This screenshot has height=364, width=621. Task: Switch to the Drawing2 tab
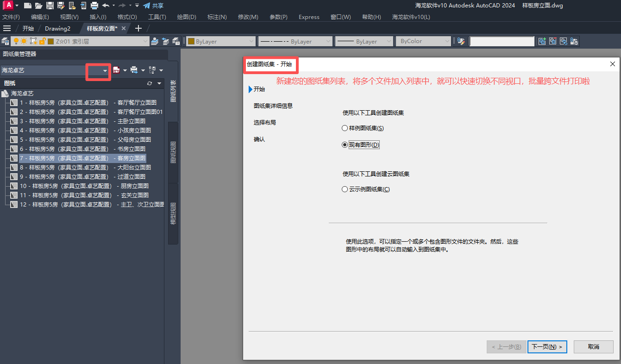tap(57, 28)
